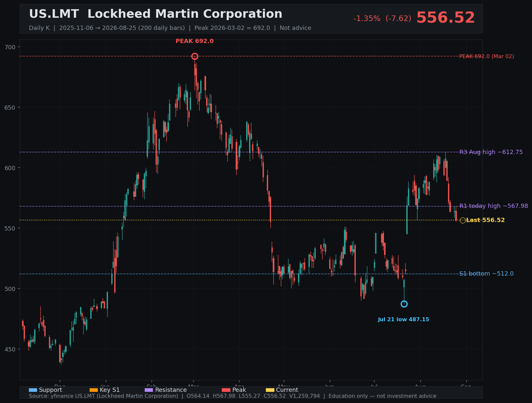Image resolution: width=532 pixels, height=403 pixels.
Task: Click the US.LMT Lockheed Martin Corporation title
Action: (x=156, y=14)
